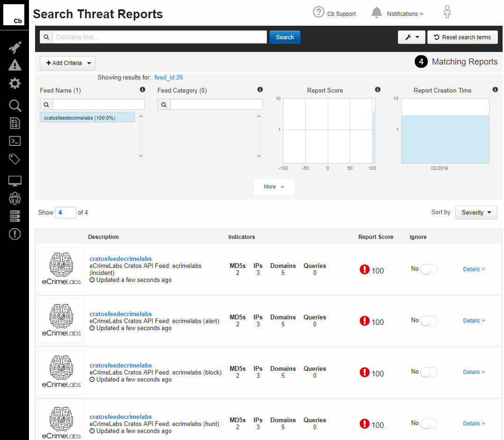
Task: Click the Report Score column header
Action: 376,237
